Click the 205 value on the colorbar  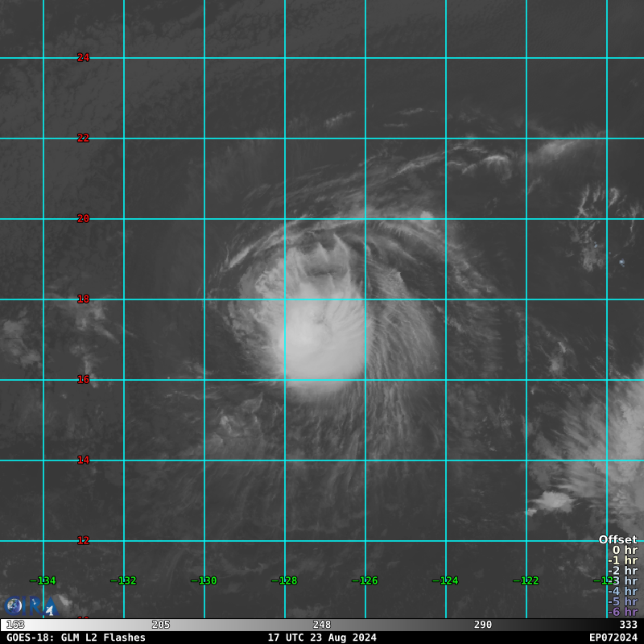pyautogui.click(x=161, y=625)
